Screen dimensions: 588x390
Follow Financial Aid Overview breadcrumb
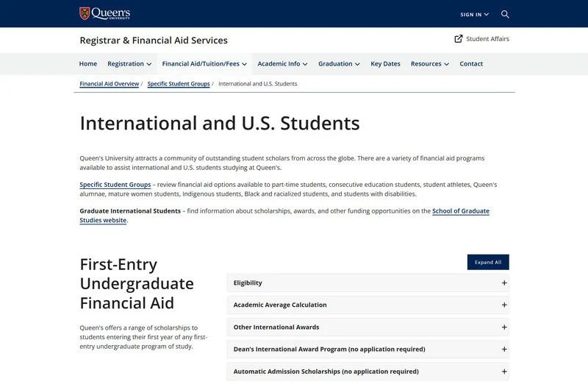coord(109,84)
